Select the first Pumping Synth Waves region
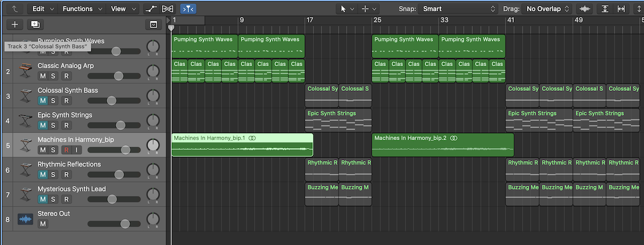The width and height of the screenshot is (644, 245). 204,46
